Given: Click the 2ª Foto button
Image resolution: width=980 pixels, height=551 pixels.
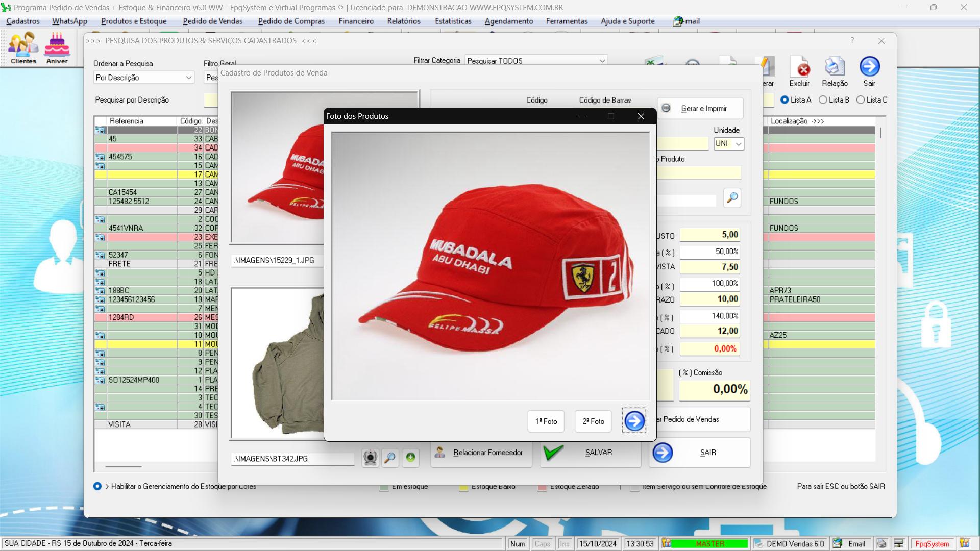Looking at the screenshot, I should pyautogui.click(x=593, y=421).
